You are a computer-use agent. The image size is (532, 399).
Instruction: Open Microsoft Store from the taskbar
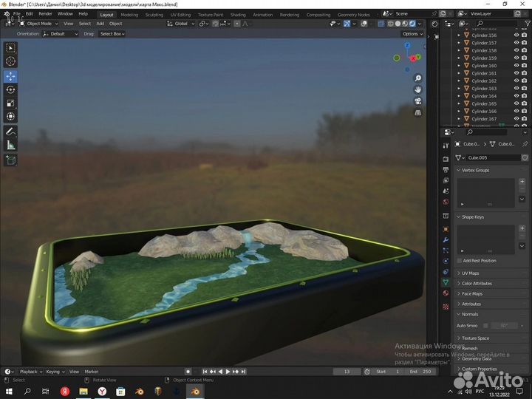tap(120, 392)
